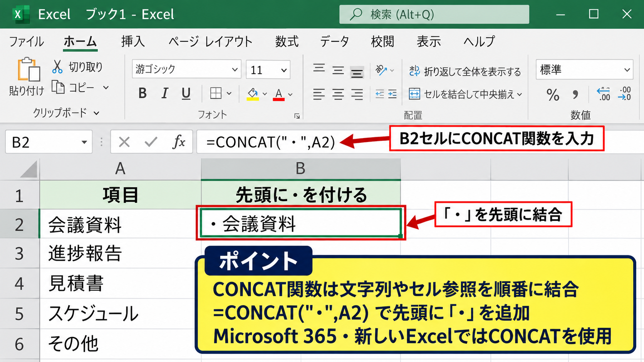The height and width of the screenshot is (362, 644).
Task: Open the ファイル tab
Action: pos(27,41)
